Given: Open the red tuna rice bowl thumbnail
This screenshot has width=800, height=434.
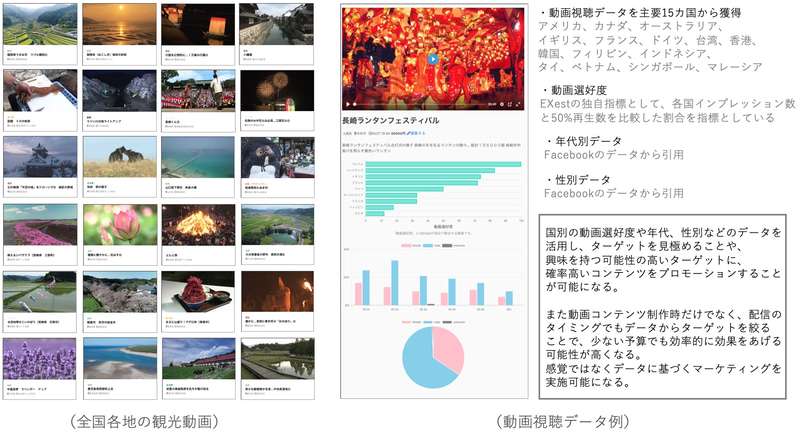Looking at the screenshot, I should pos(198,292).
